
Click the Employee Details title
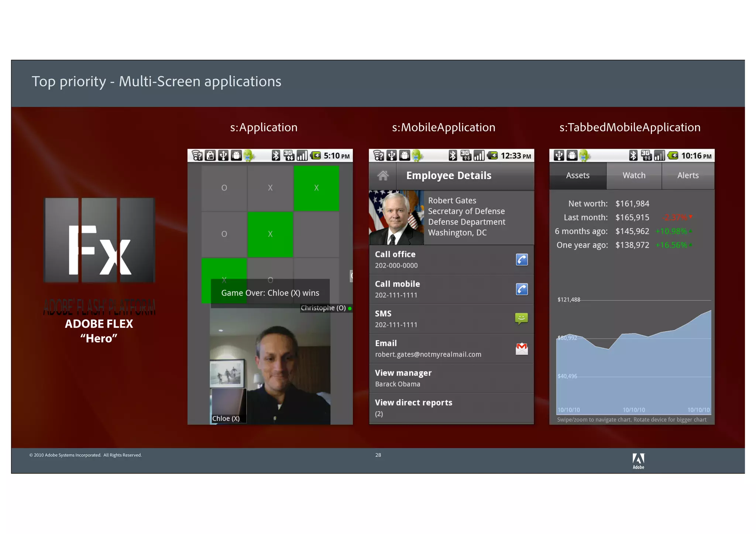coord(449,176)
